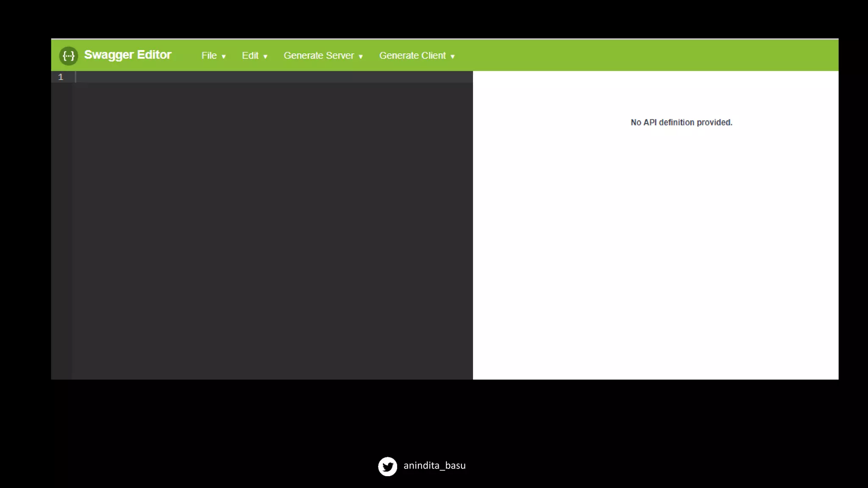Open the Edit menu

click(x=250, y=56)
